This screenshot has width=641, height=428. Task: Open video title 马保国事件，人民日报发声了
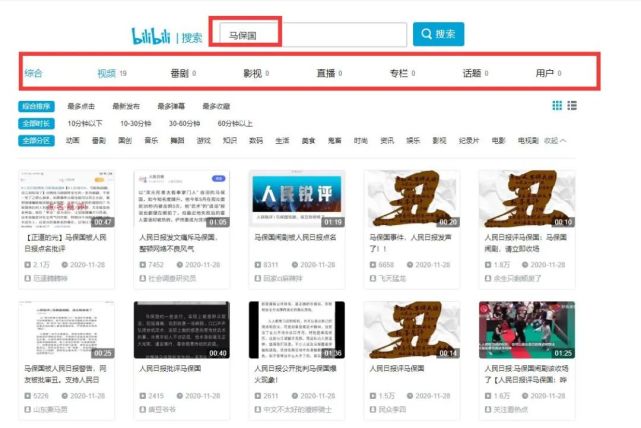pos(410,243)
